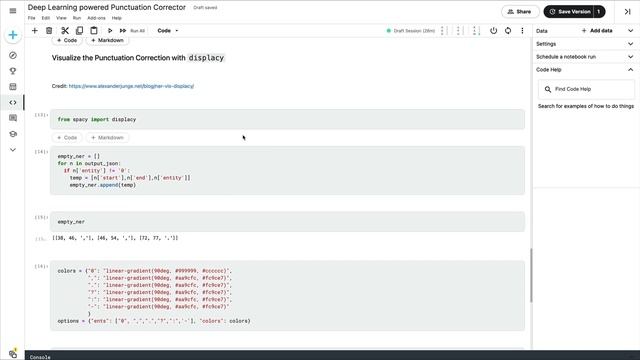Open the toolbar three-dot more menu
The height and width of the screenshot is (360, 640).
pyautogui.click(x=522, y=31)
